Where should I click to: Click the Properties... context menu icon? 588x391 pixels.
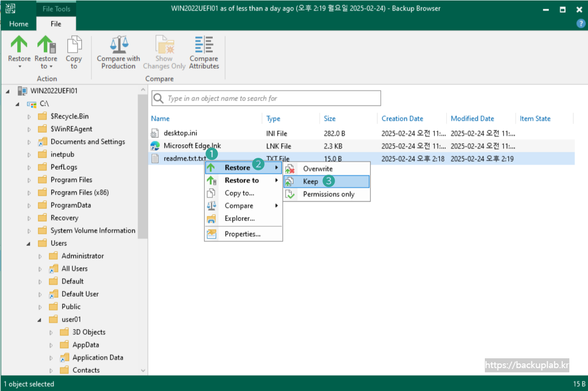pos(211,234)
